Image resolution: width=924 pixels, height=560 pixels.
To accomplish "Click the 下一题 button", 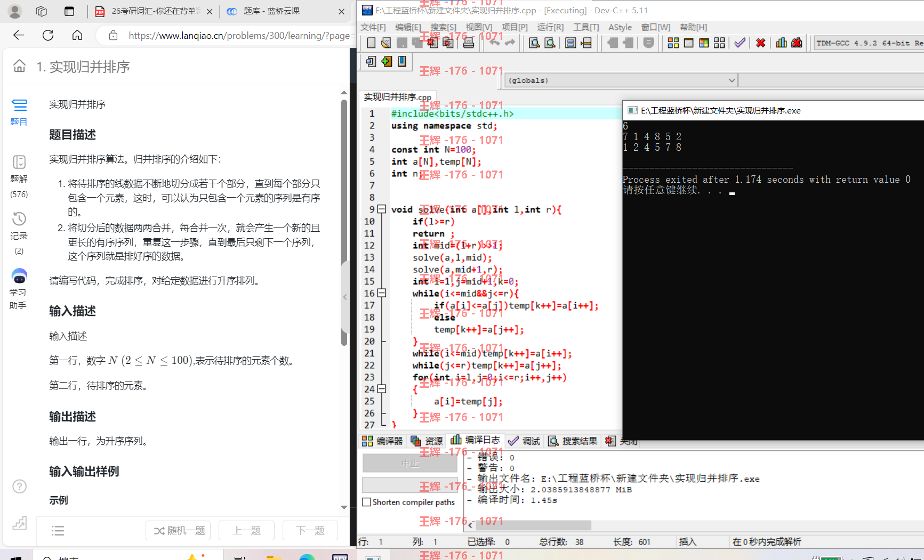I will 310,531.
